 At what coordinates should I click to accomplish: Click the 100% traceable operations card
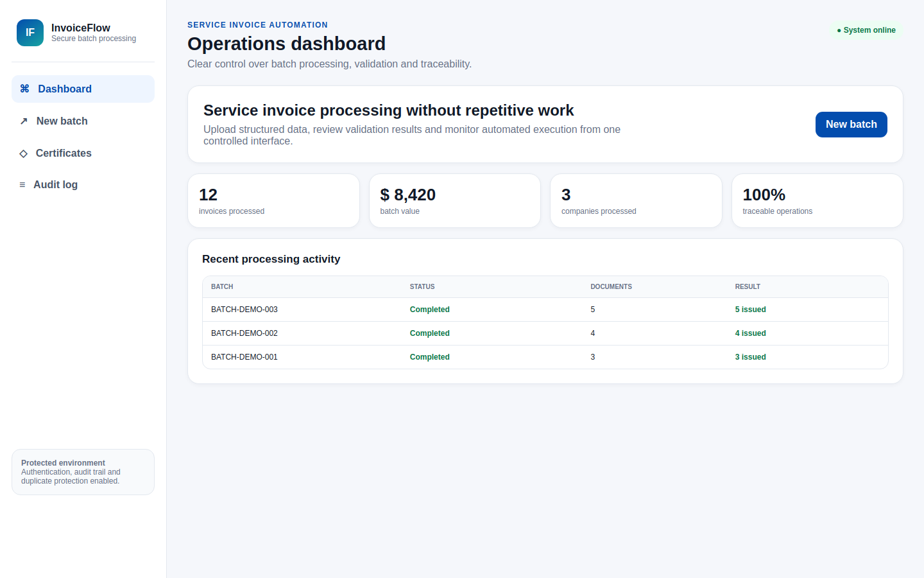817,200
